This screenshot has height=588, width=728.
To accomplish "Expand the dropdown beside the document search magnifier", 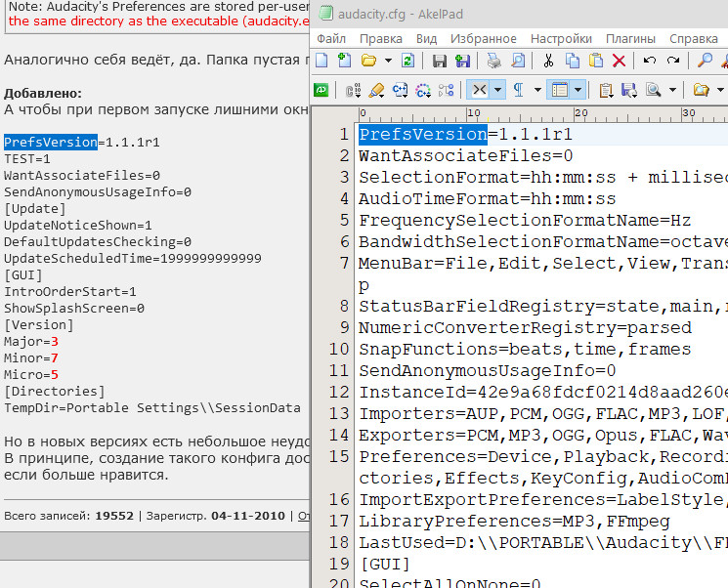I will [672, 90].
